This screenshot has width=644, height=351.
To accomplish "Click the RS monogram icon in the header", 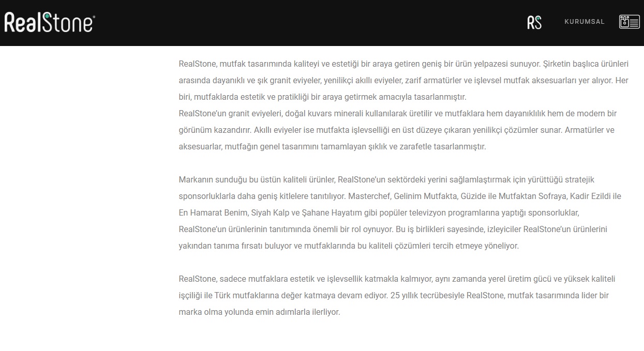I will coord(534,22).
